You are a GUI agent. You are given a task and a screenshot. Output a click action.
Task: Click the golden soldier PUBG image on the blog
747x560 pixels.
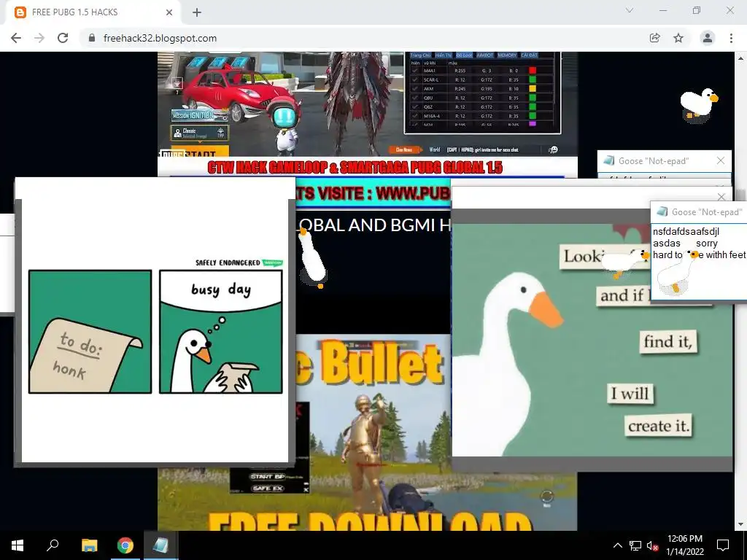point(367,432)
